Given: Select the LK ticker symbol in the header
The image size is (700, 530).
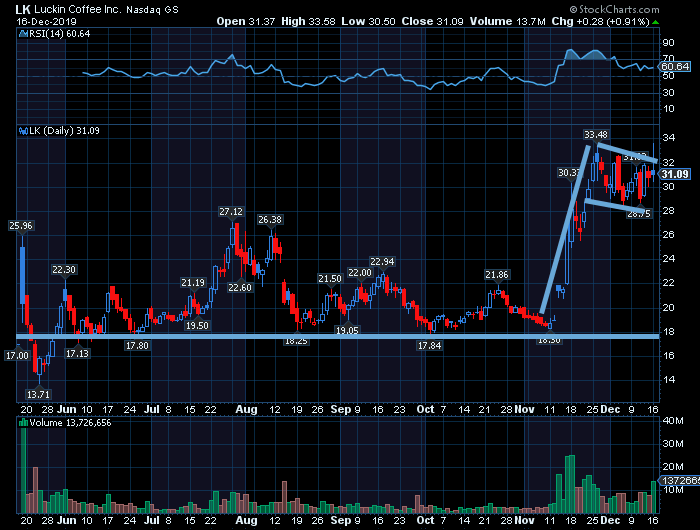Looking at the screenshot, I should (x=23, y=9).
